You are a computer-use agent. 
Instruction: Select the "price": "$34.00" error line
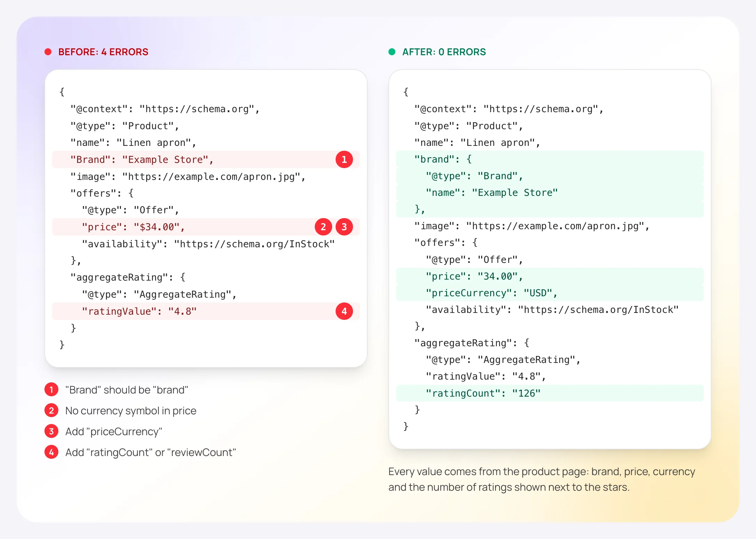tap(206, 227)
